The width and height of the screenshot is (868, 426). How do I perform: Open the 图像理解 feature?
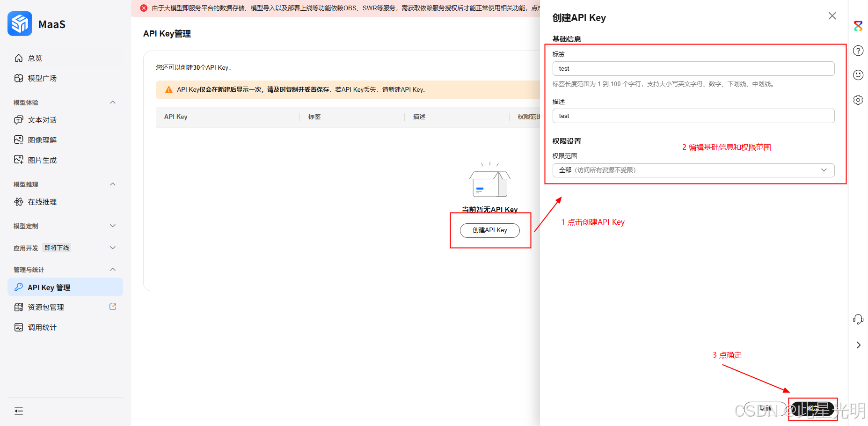click(x=41, y=140)
